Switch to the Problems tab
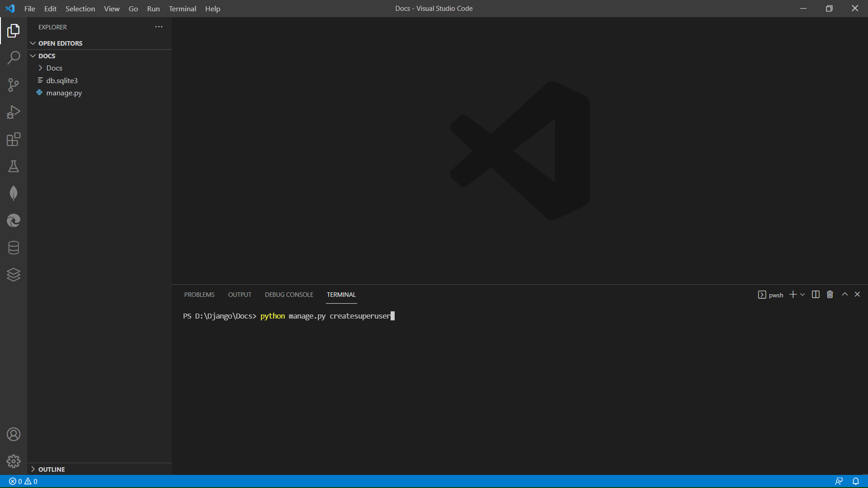The height and width of the screenshot is (488, 868). 199,295
